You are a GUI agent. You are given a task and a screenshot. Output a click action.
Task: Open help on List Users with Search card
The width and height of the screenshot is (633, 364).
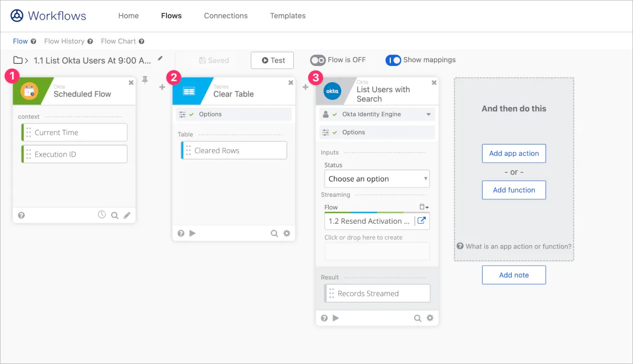[324, 318]
